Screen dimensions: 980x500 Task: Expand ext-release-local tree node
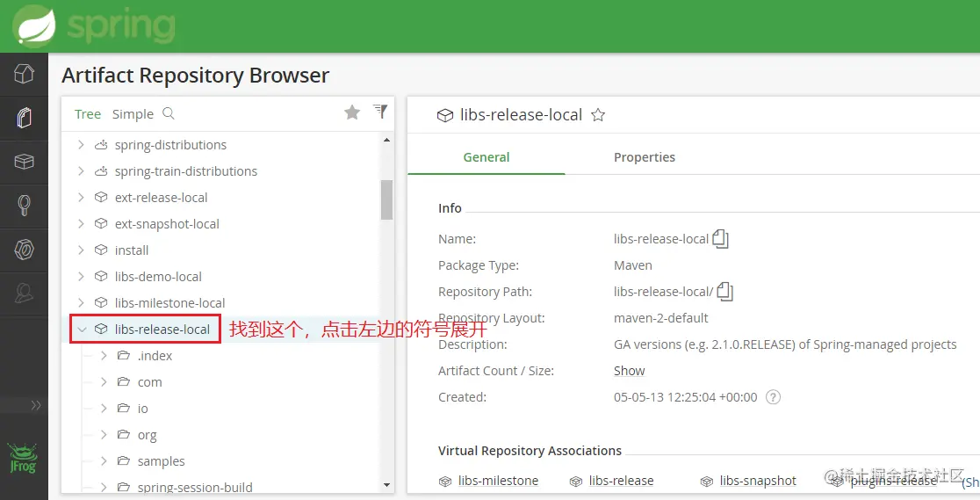pyautogui.click(x=81, y=197)
